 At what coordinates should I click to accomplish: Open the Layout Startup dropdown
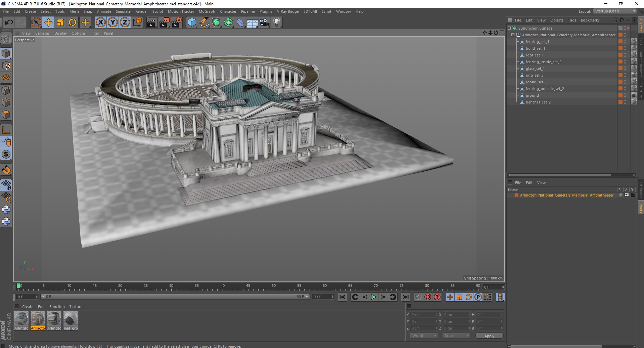pos(615,11)
